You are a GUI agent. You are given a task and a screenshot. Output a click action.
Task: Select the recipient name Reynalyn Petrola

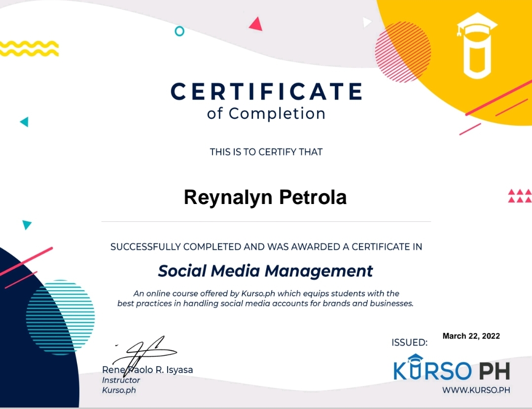coord(266,197)
